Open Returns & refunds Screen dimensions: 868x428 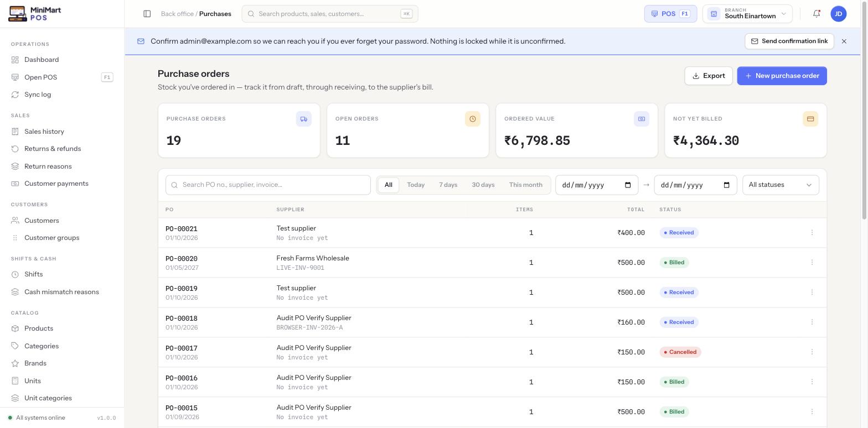click(62, 149)
